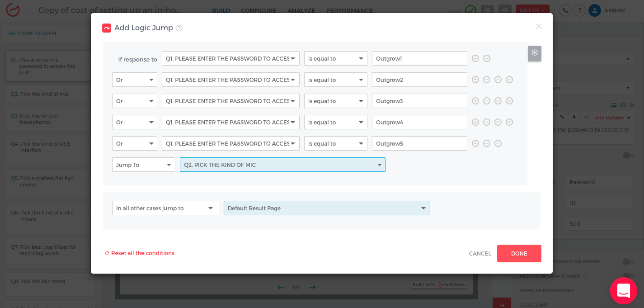Go to previous slide arrow in preview
Image resolution: width=644 pixels, height=308 pixels.
click(281, 287)
